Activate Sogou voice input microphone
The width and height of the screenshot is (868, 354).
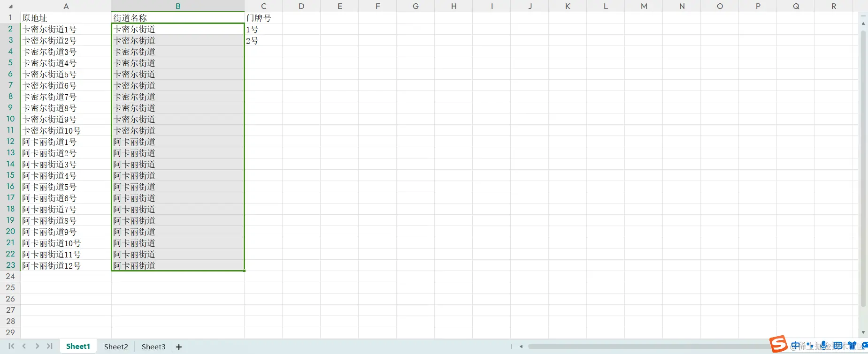coord(824,346)
